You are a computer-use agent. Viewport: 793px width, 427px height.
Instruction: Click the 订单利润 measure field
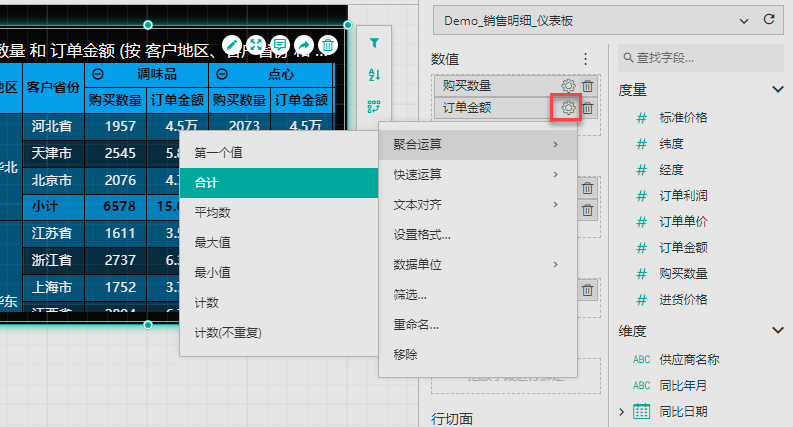tap(685, 195)
